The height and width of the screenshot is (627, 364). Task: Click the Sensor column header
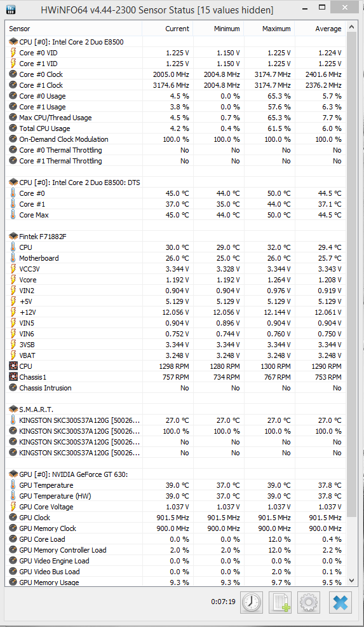tap(75, 29)
